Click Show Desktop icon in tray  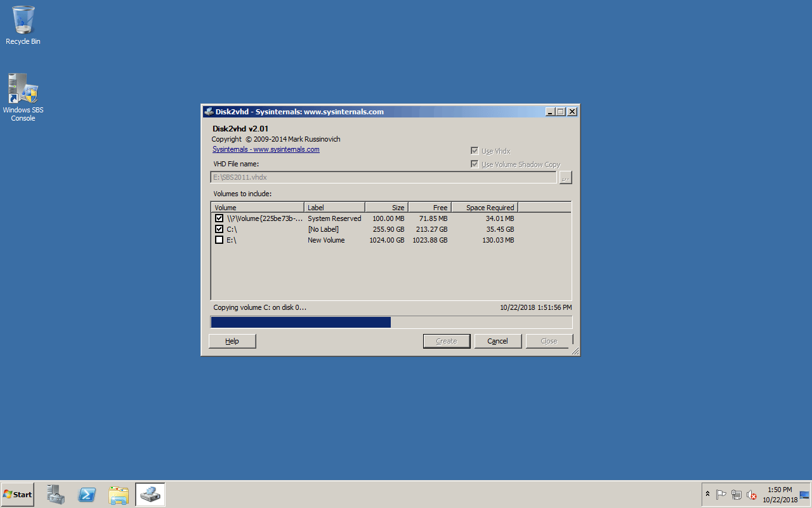click(x=804, y=495)
